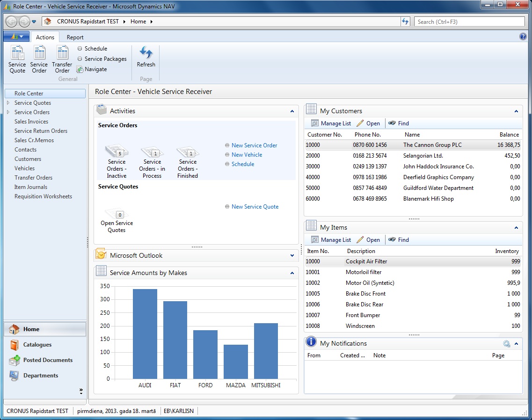Click Open pencil in My Customers
The image size is (532, 420).
coord(368,123)
